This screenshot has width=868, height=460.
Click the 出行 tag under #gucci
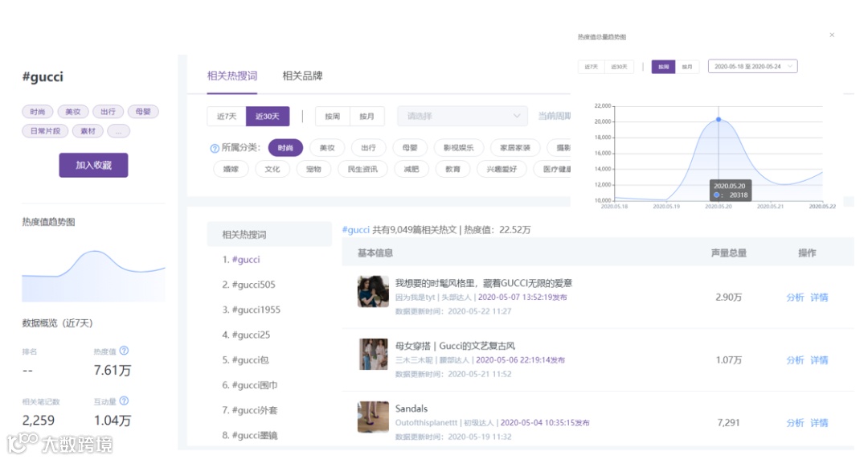tap(108, 112)
